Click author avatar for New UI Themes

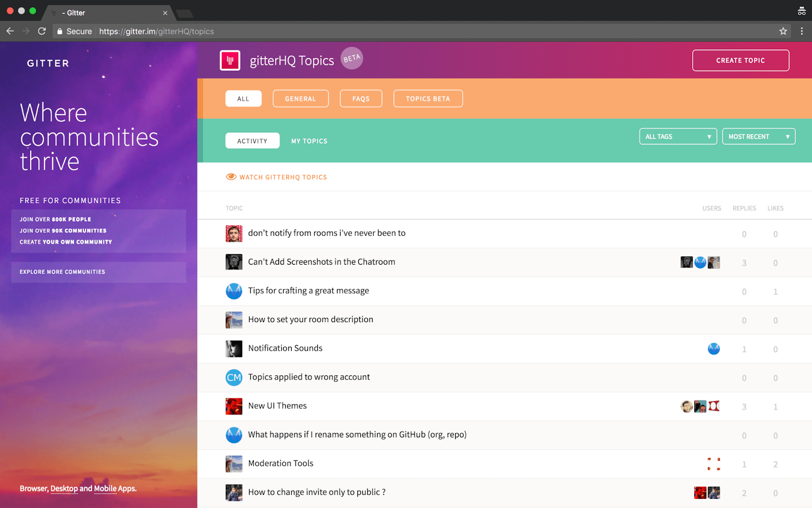click(234, 406)
